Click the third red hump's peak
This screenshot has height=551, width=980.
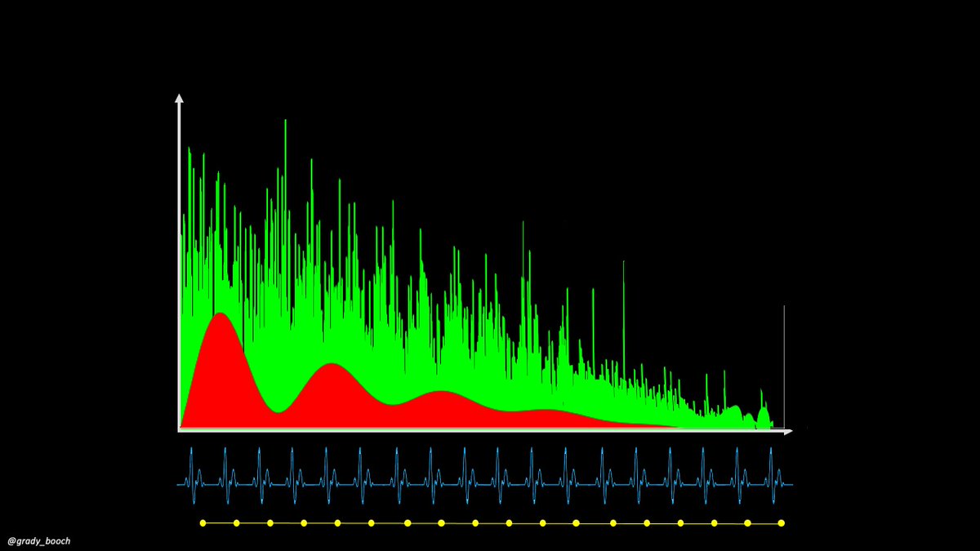tap(442, 393)
